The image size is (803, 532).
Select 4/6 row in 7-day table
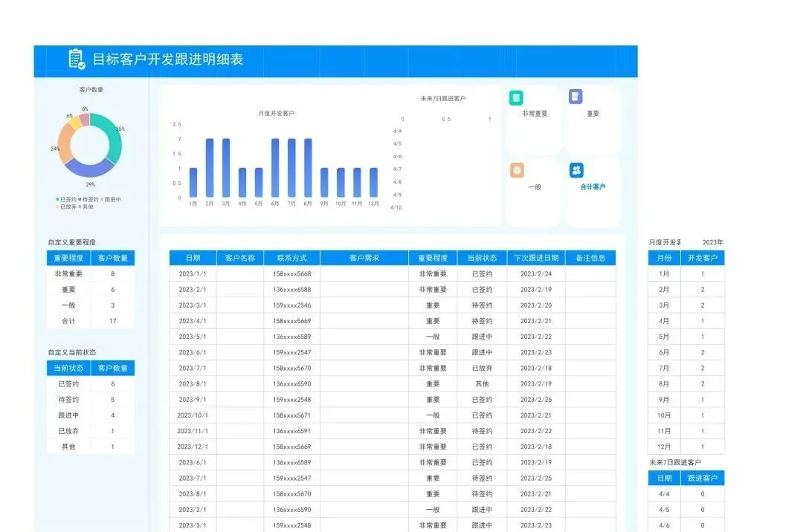click(686, 525)
